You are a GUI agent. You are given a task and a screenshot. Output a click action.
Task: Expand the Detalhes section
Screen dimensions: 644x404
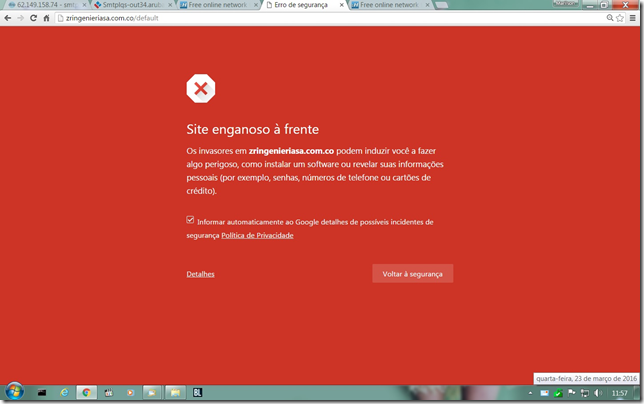pos(200,274)
